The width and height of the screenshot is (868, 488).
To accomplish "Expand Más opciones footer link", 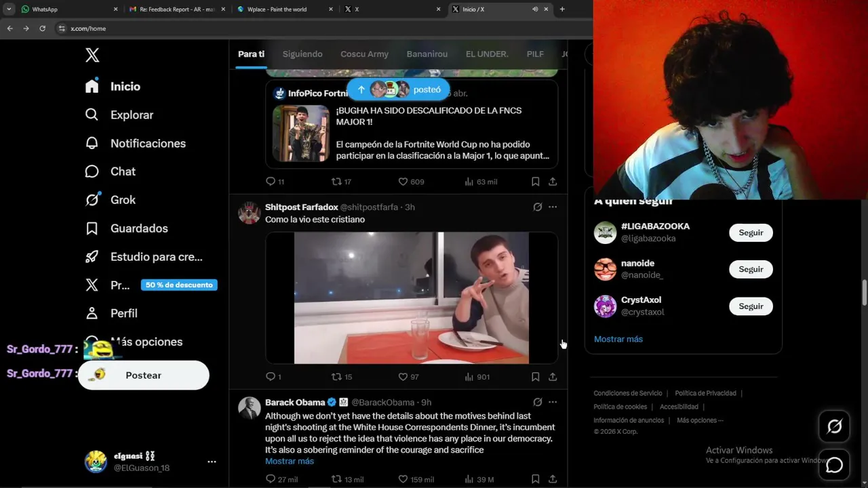I will pyautogui.click(x=700, y=420).
